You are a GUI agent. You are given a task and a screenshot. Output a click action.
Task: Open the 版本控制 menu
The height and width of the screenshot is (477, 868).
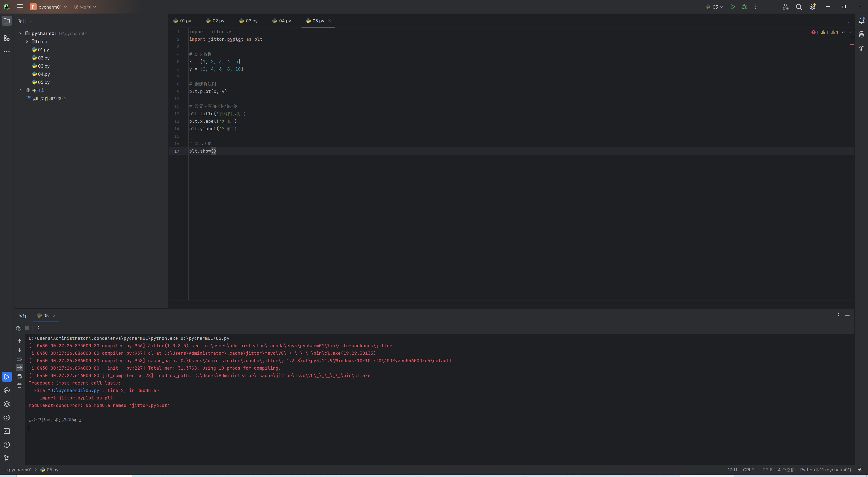coord(85,7)
